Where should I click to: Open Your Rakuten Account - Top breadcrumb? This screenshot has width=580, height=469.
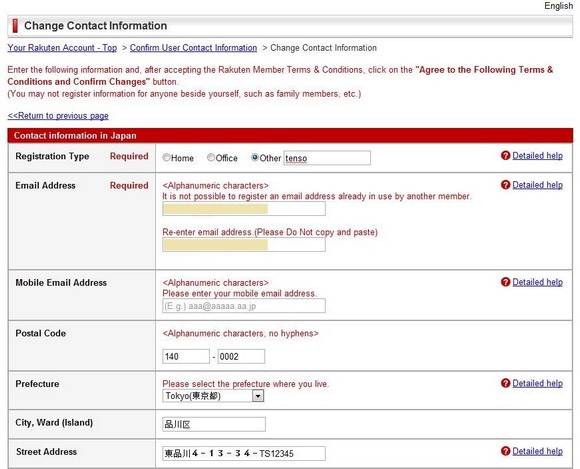(x=62, y=48)
